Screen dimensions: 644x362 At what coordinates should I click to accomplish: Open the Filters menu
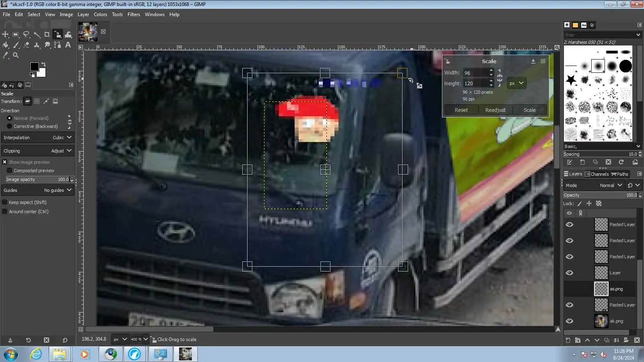(134, 14)
